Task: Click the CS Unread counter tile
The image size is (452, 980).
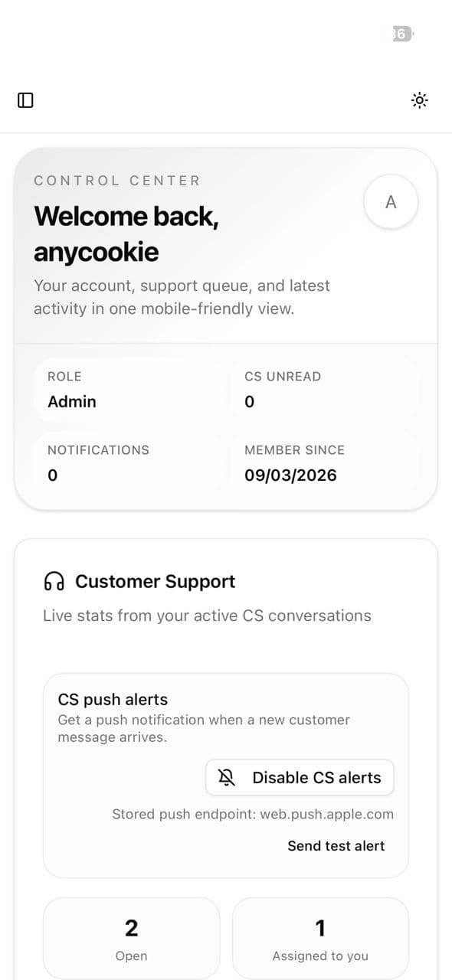Action: (x=326, y=390)
